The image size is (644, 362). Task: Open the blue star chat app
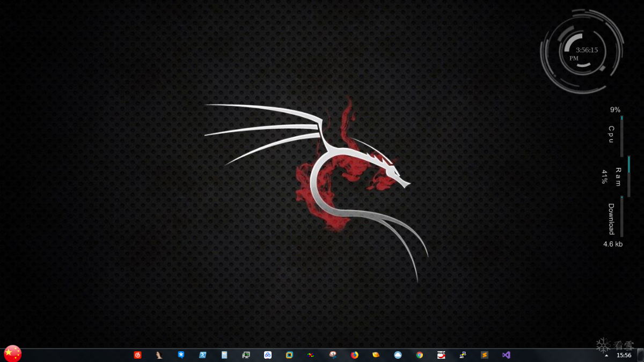pyautogui.click(x=181, y=355)
